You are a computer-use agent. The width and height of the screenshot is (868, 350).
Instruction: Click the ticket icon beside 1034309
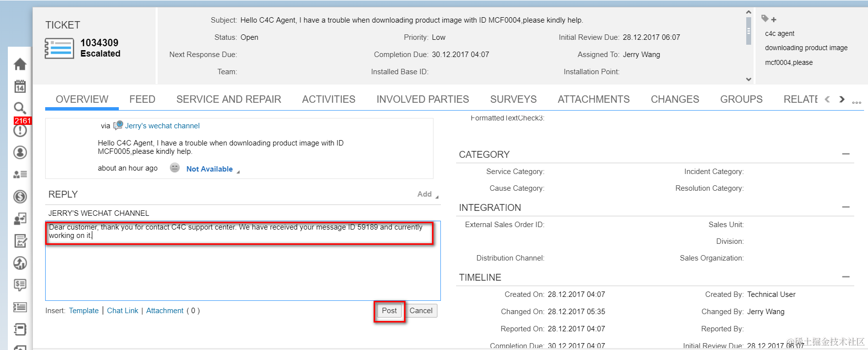pyautogui.click(x=59, y=49)
